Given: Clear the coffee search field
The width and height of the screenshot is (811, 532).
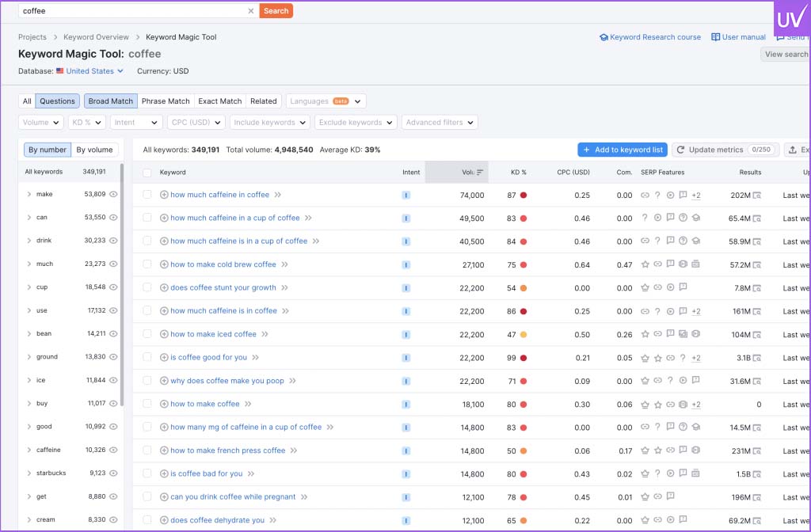Looking at the screenshot, I should [x=251, y=11].
